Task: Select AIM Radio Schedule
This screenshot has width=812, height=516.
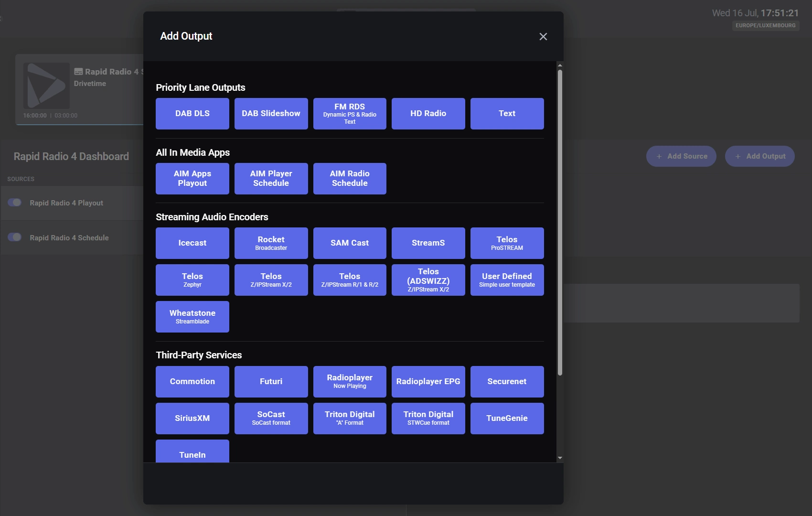Action: (x=350, y=179)
